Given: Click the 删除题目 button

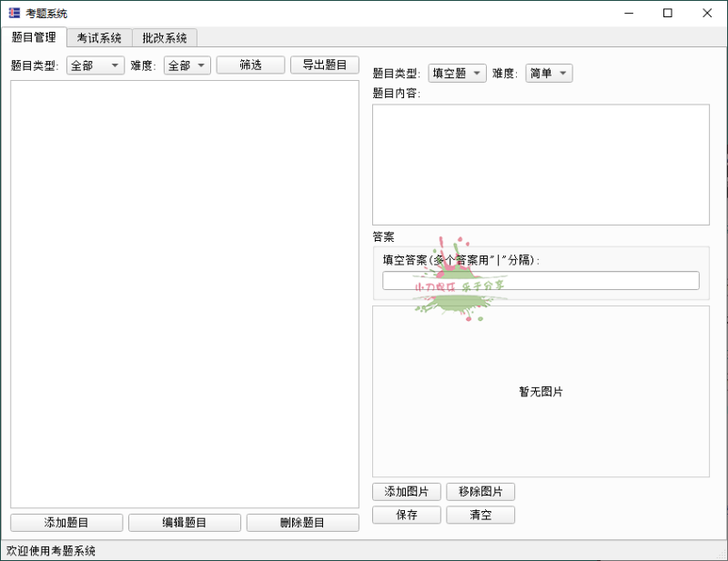Looking at the screenshot, I should click(303, 523).
